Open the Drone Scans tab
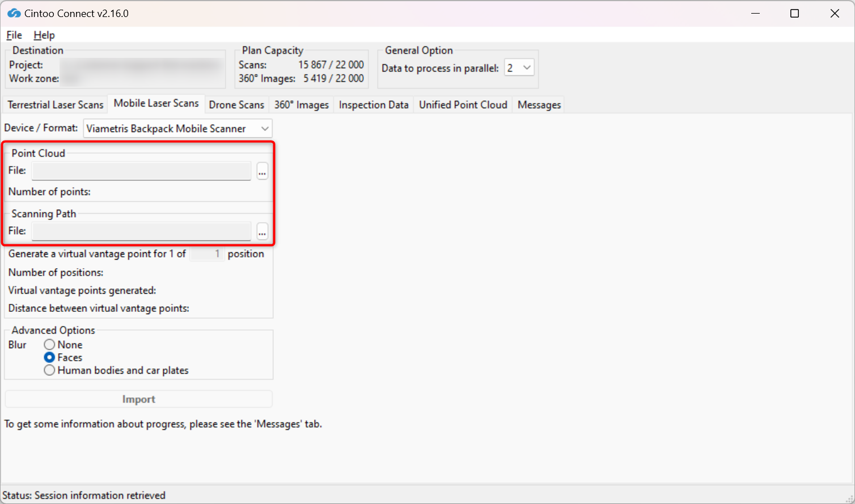The height and width of the screenshot is (504, 855). (x=236, y=105)
